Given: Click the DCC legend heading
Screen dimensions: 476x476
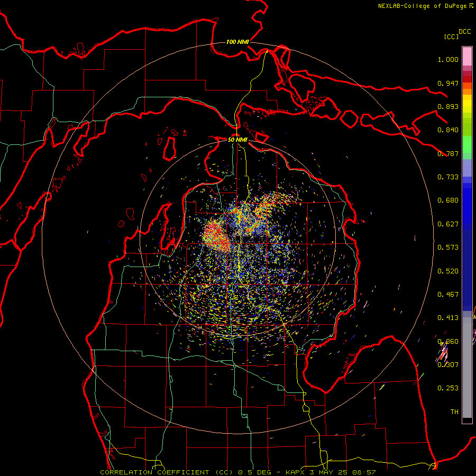Looking at the screenshot, I should (x=464, y=32).
